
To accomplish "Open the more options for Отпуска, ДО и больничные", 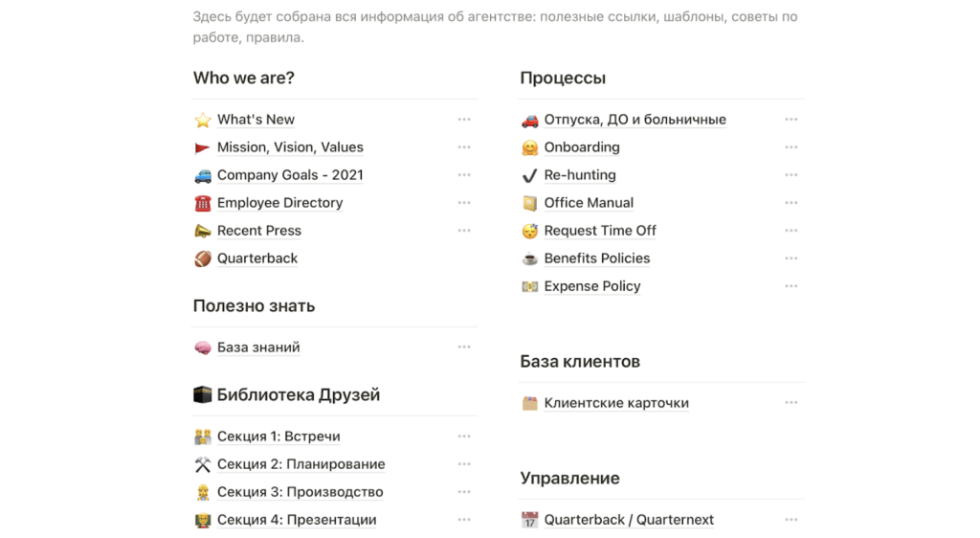I will coord(791,120).
